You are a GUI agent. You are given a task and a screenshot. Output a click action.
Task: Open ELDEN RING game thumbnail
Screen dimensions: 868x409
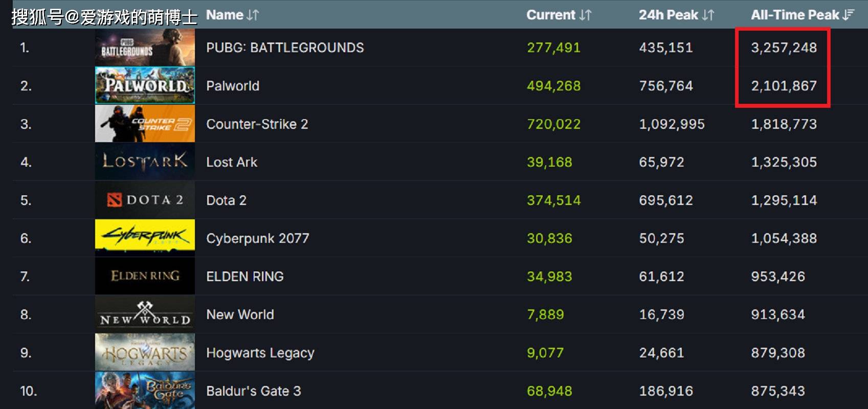(145, 276)
